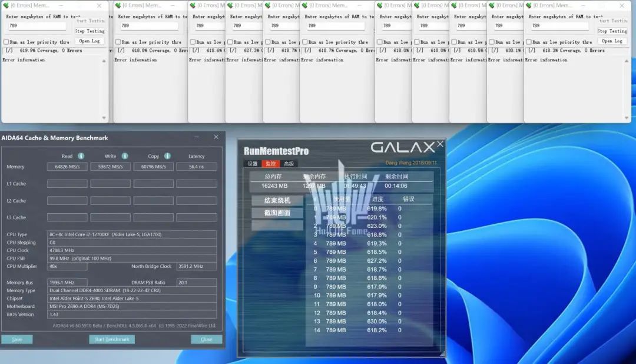Click the green MemTest leaf icon, leftmost window
The height and width of the screenshot is (364, 636).
pos(5,5)
